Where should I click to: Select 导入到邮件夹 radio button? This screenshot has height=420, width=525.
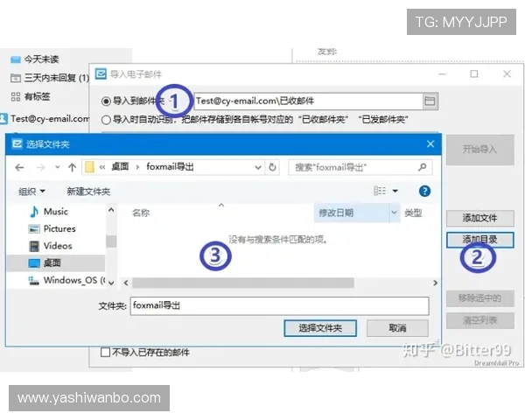pyautogui.click(x=106, y=101)
